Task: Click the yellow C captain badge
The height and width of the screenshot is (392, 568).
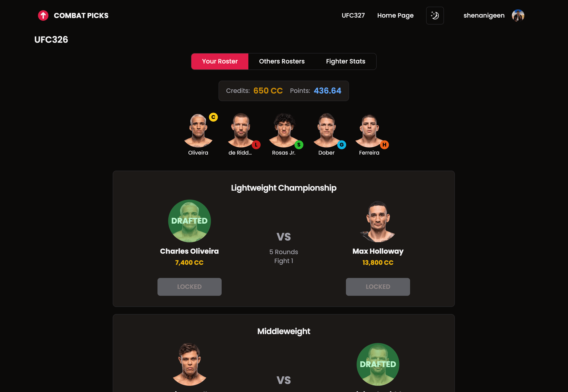Action: [213, 117]
